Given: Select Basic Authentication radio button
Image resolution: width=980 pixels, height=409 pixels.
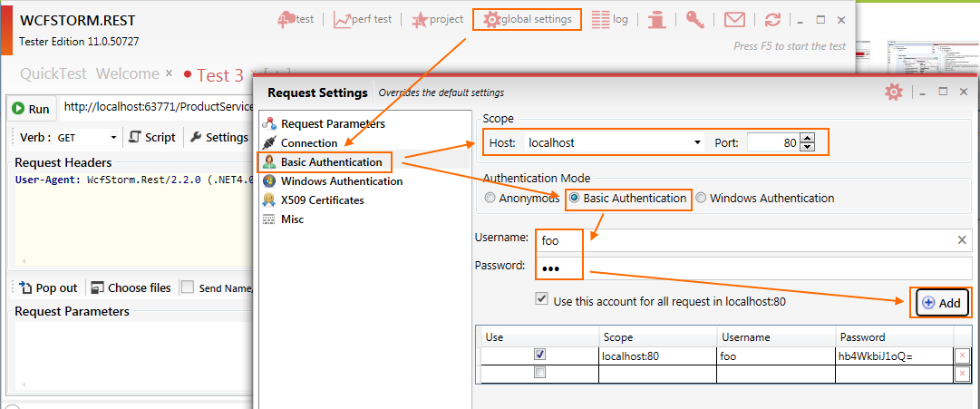Looking at the screenshot, I should click(575, 199).
